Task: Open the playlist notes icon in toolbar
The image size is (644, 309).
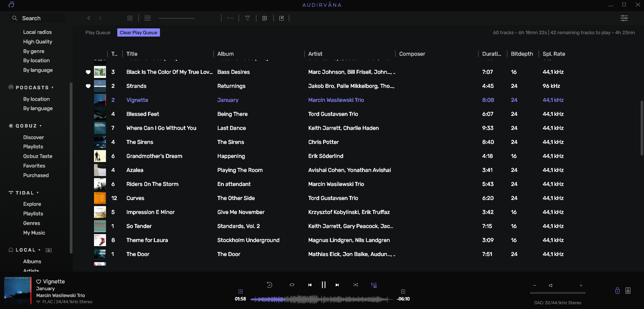Action: coord(265,18)
